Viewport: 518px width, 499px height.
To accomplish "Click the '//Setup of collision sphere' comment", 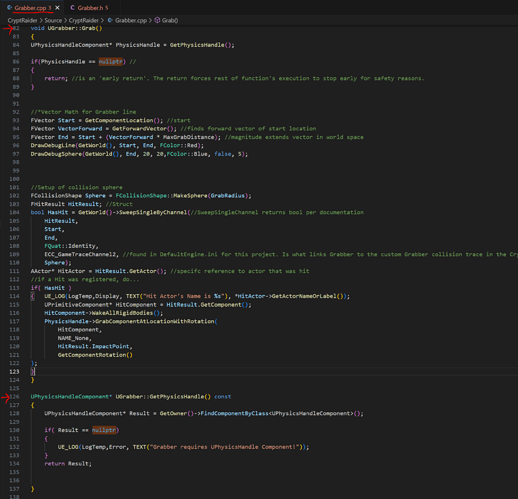I will coord(76,187).
